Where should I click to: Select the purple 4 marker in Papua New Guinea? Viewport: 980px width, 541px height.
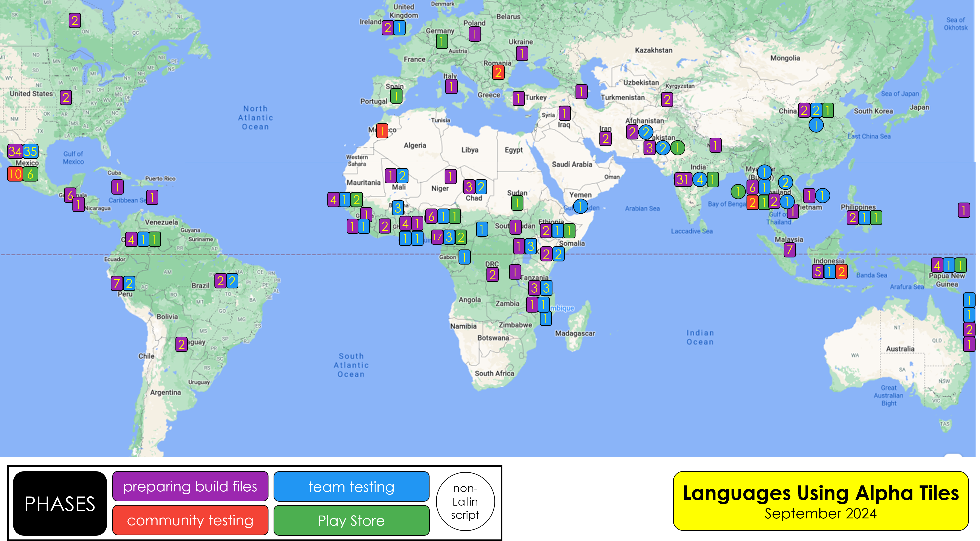[x=937, y=265]
